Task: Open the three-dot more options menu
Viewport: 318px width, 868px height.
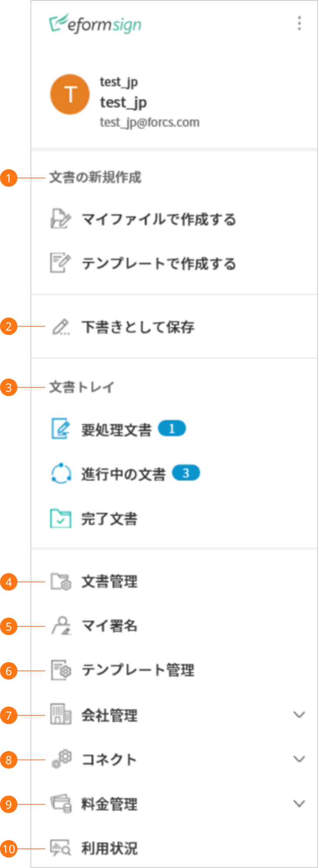Action: (x=299, y=23)
